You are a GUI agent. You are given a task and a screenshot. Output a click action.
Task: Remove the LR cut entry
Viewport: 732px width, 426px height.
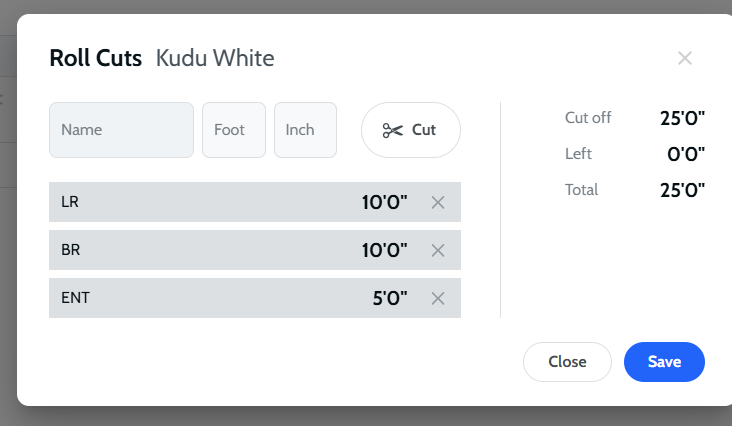pyautogui.click(x=437, y=202)
